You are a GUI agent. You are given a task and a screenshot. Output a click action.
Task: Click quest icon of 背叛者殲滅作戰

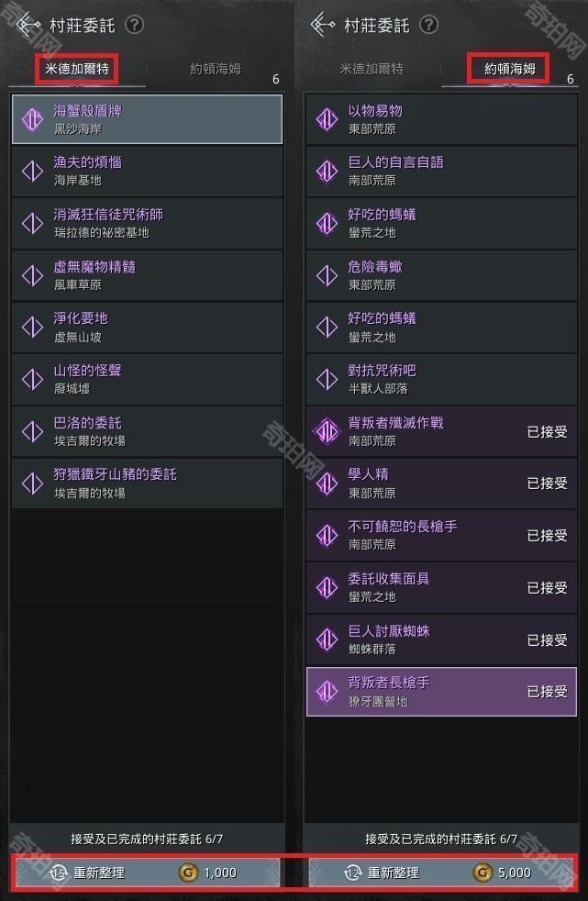pos(327,431)
